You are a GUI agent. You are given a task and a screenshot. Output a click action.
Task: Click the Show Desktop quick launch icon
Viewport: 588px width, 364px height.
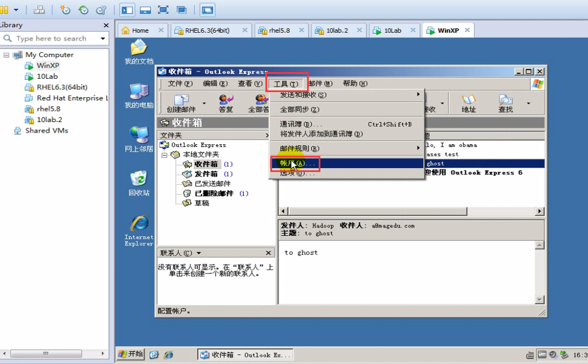(154, 355)
